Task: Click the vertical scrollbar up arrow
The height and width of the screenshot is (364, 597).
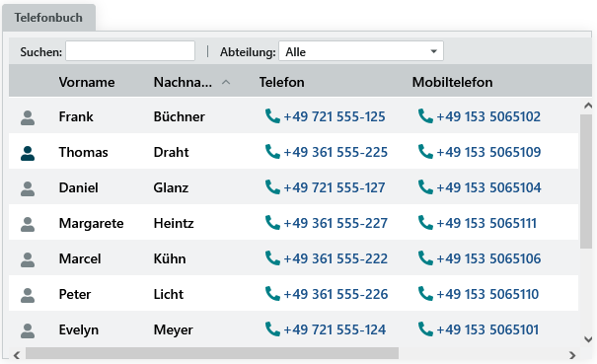Action: 588,106
